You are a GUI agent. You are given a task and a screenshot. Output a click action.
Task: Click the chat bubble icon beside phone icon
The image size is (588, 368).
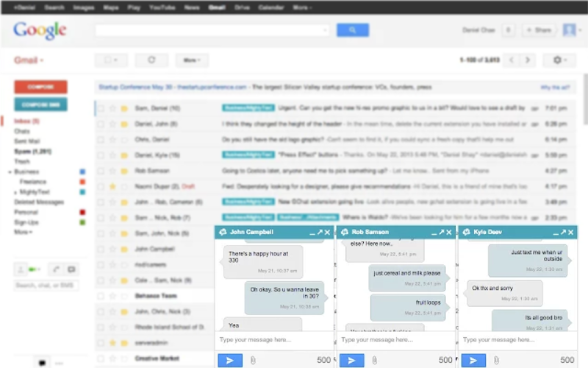tap(71, 269)
